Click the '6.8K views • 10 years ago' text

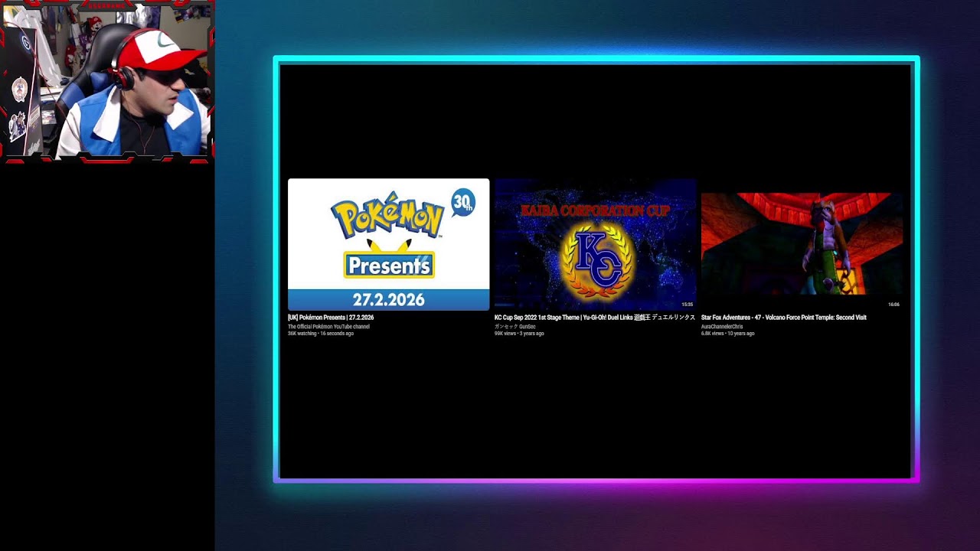pyautogui.click(x=728, y=334)
